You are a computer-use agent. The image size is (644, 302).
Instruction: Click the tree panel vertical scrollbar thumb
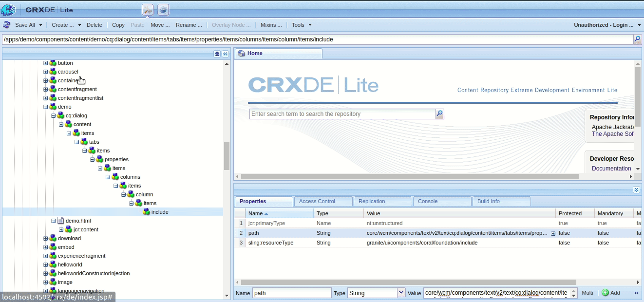click(227, 156)
